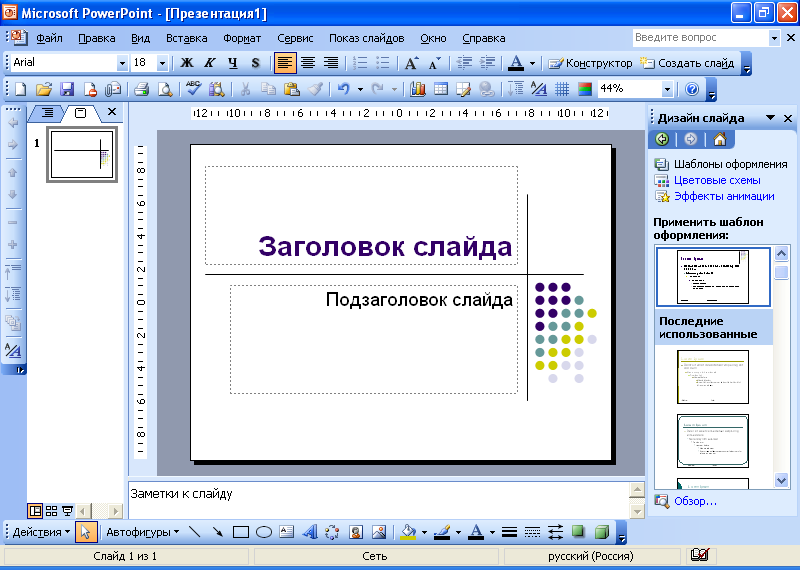Open the Файл menu
This screenshot has width=800, height=570.
pyautogui.click(x=49, y=38)
